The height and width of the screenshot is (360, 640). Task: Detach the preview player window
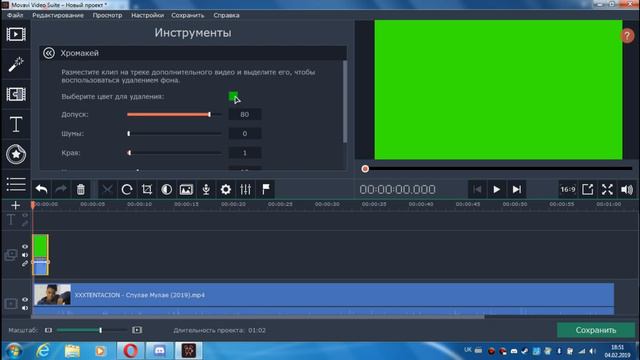[587, 189]
